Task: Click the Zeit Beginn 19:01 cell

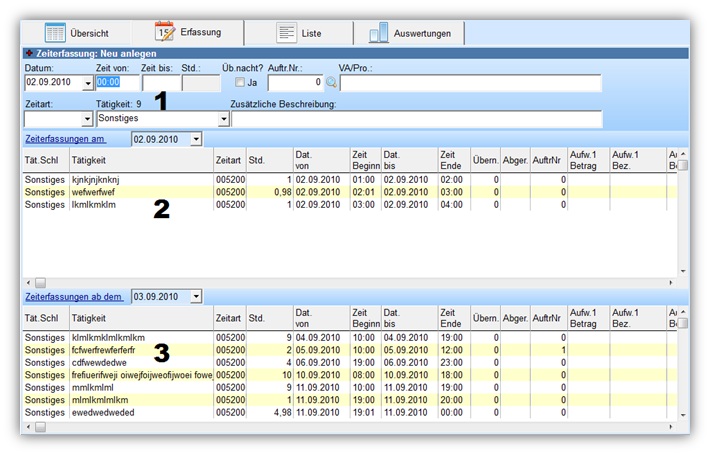Action: coord(365,412)
